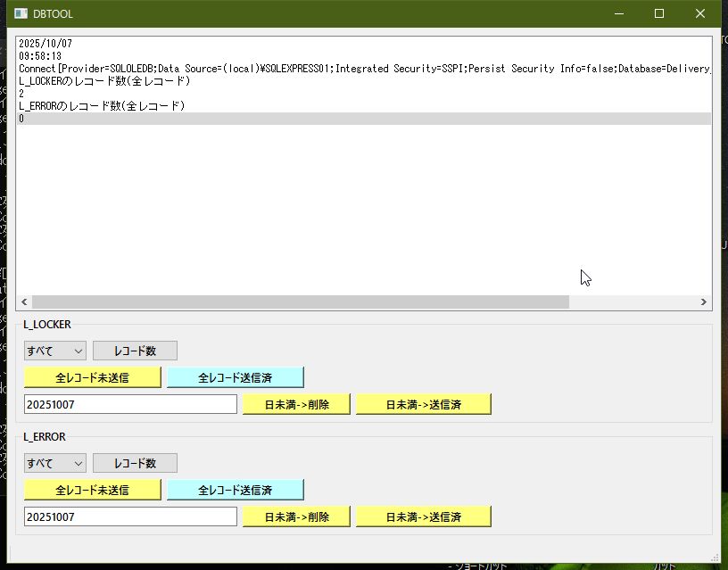The width and height of the screenshot is (728, 570).
Task: Maximize the DBTOOL window
Action: coord(659,13)
